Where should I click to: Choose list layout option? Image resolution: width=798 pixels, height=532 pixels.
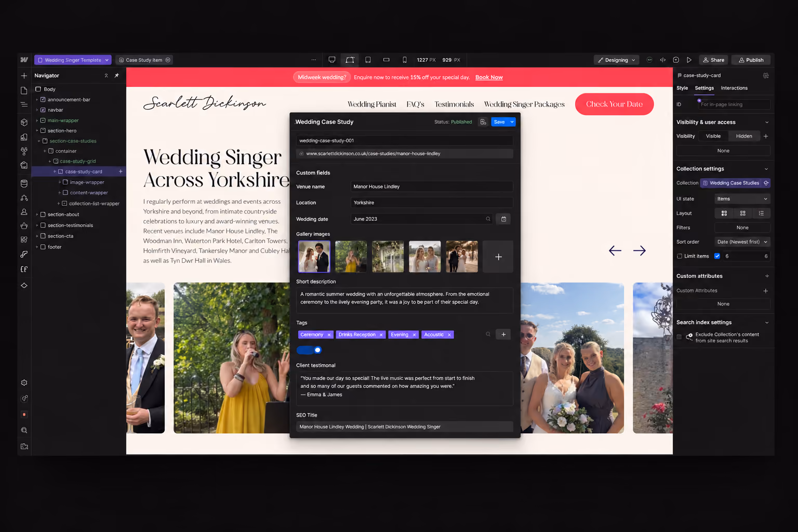coord(761,213)
